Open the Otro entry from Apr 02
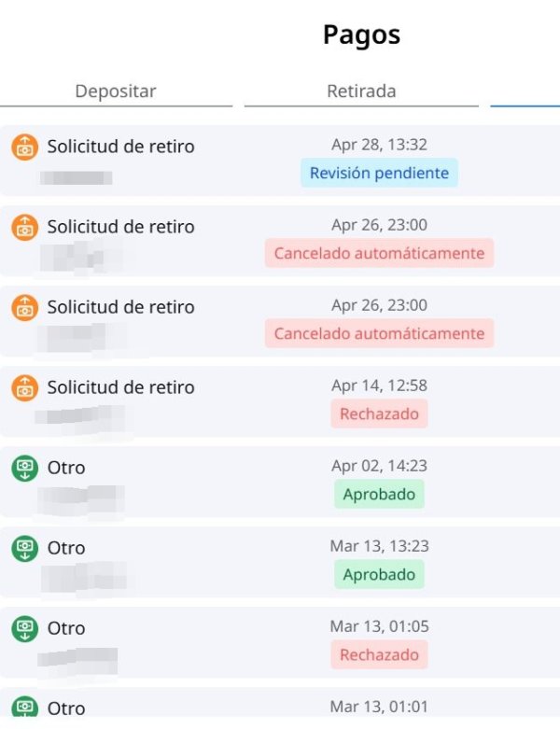Viewport: 560px width, 729px height. tap(66, 468)
